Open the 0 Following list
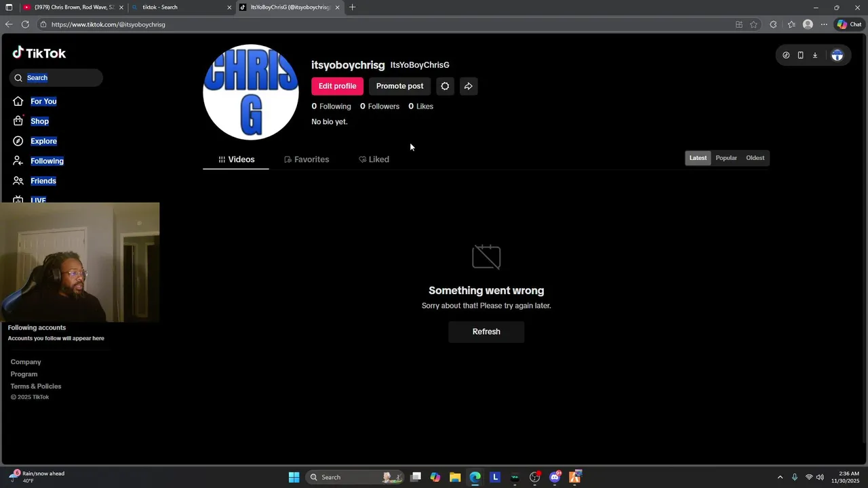 pyautogui.click(x=331, y=106)
